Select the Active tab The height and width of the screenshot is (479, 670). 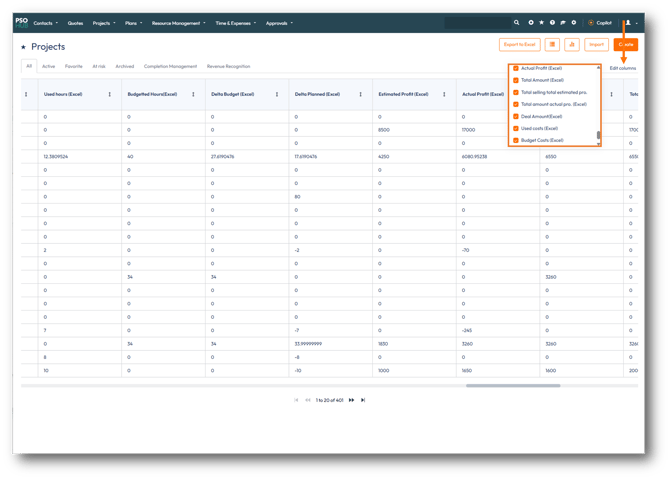(x=48, y=66)
